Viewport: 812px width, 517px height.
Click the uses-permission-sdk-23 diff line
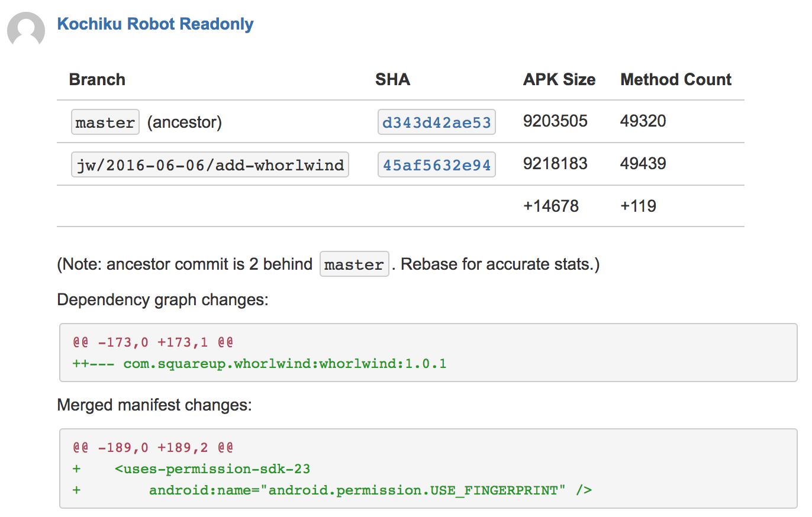(212, 469)
